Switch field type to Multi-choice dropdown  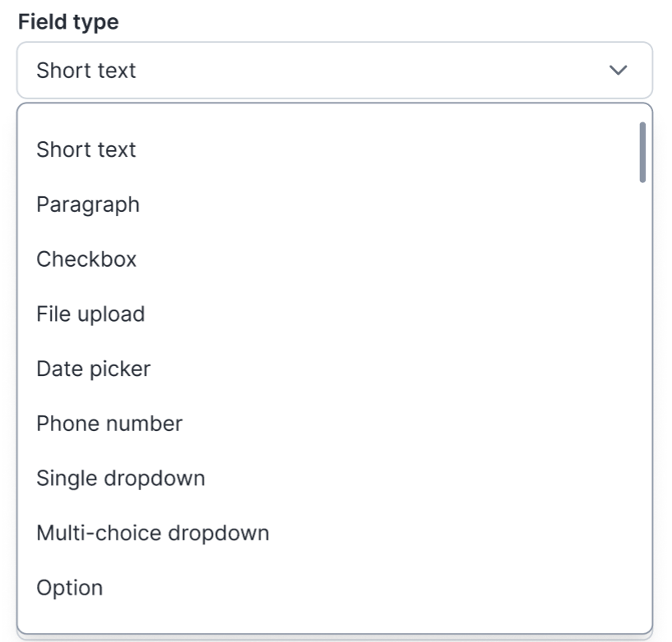click(153, 534)
